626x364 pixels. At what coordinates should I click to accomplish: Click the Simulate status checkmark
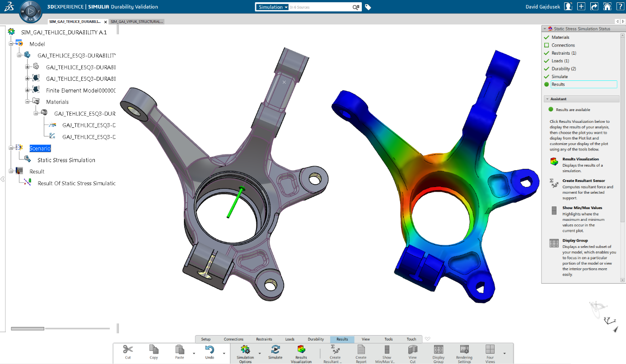click(x=547, y=77)
